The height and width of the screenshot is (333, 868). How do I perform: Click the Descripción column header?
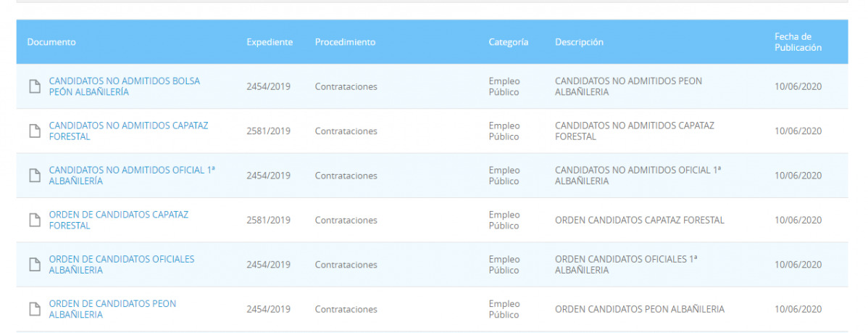click(579, 42)
